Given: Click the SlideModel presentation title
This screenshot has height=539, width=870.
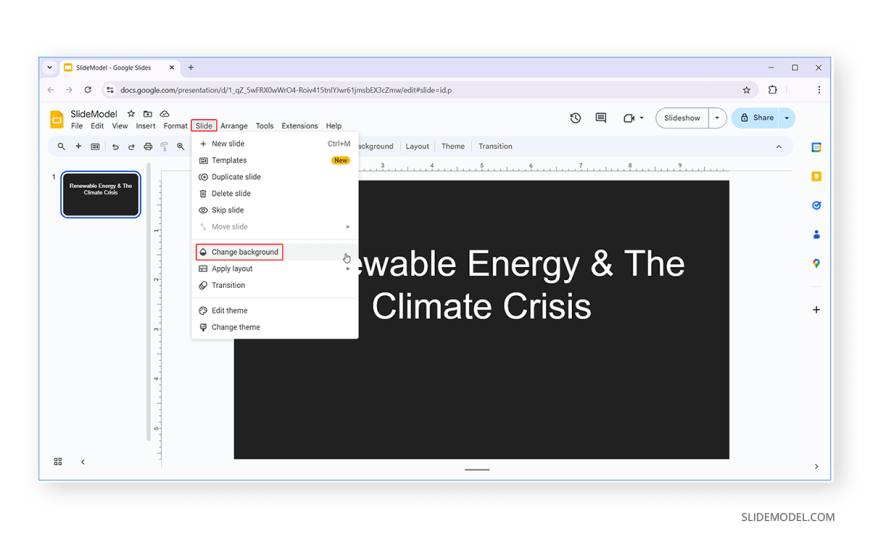Looking at the screenshot, I should (94, 114).
